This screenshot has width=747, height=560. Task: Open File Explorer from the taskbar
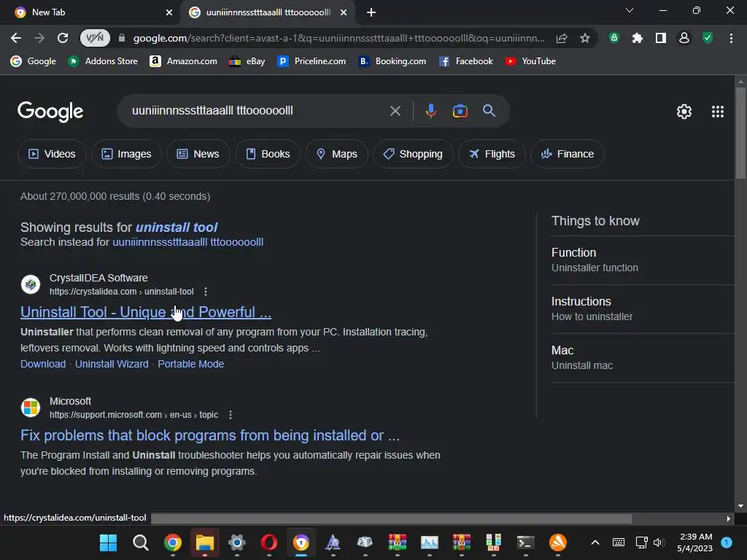(x=205, y=542)
